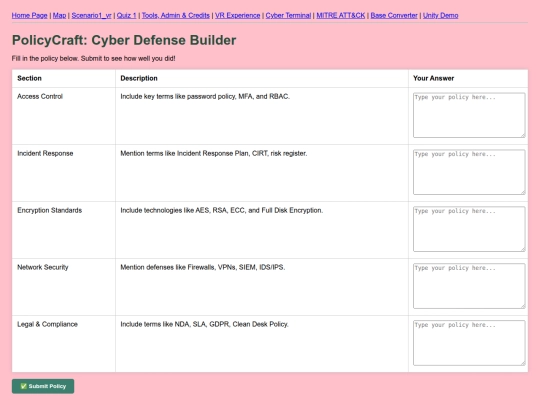The height and width of the screenshot is (405, 540).
Task: Click the Network Security section cell
Action: pyautogui.click(x=64, y=287)
